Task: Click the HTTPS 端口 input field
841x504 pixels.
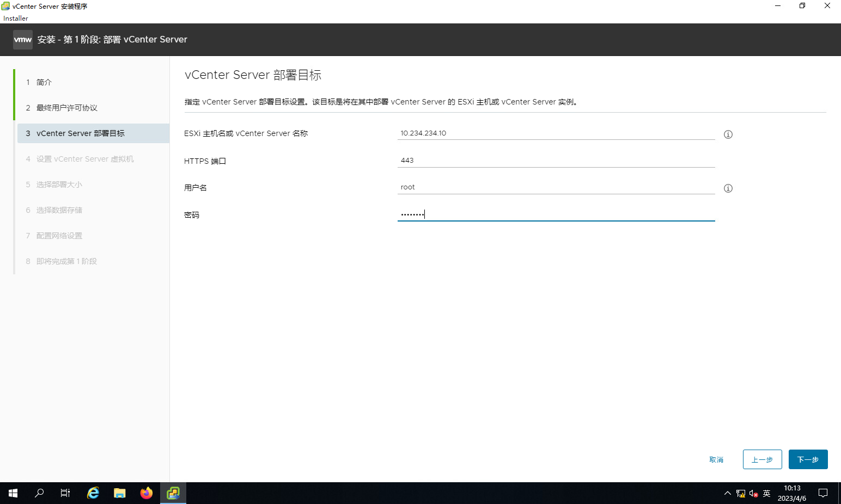Action: pos(556,161)
